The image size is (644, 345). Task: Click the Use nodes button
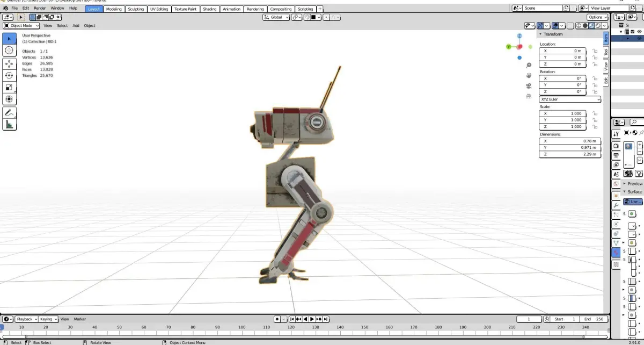[x=633, y=202]
